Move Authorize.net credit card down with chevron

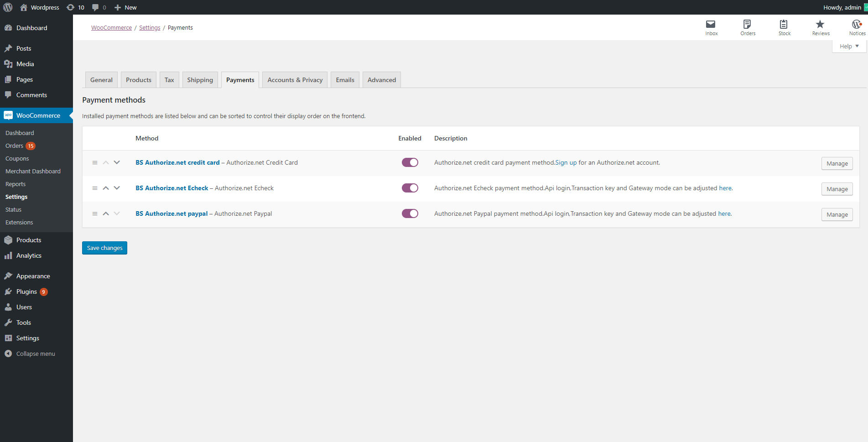point(117,162)
